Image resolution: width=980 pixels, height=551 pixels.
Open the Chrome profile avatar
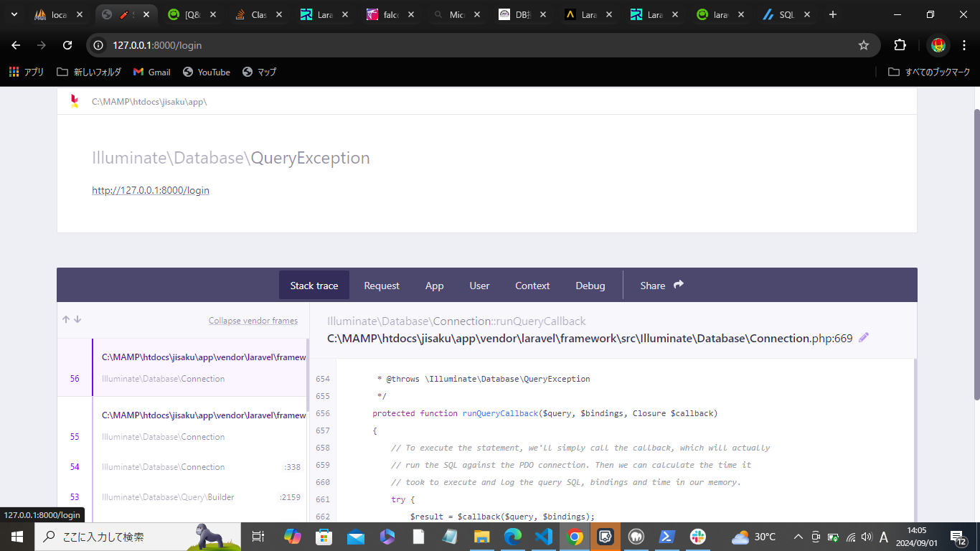point(938,45)
